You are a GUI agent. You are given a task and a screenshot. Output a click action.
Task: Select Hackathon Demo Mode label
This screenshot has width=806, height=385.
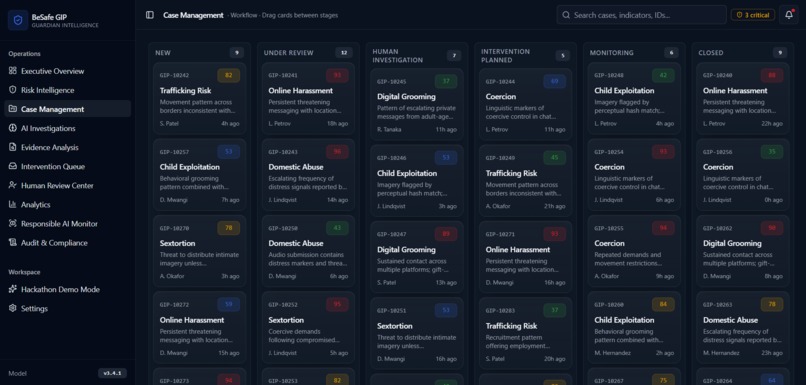(60, 289)
